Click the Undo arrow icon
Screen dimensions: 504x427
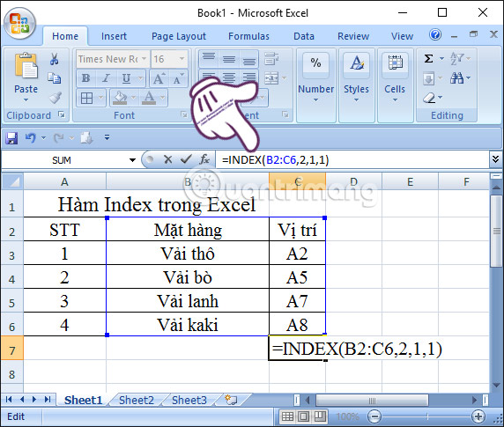coord(30,138)
